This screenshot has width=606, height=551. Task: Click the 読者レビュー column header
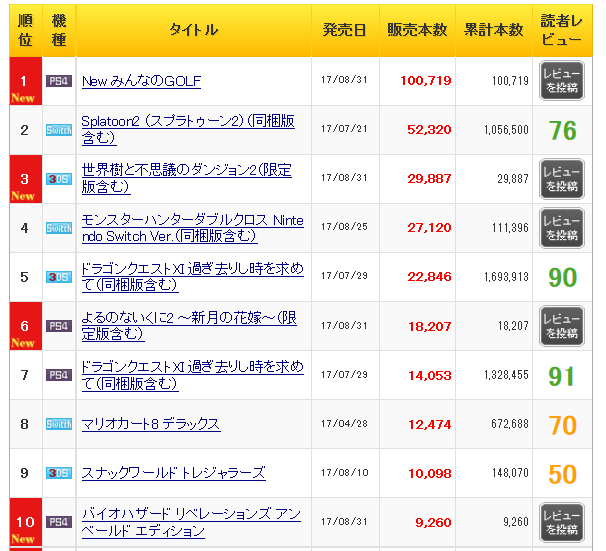562,30
